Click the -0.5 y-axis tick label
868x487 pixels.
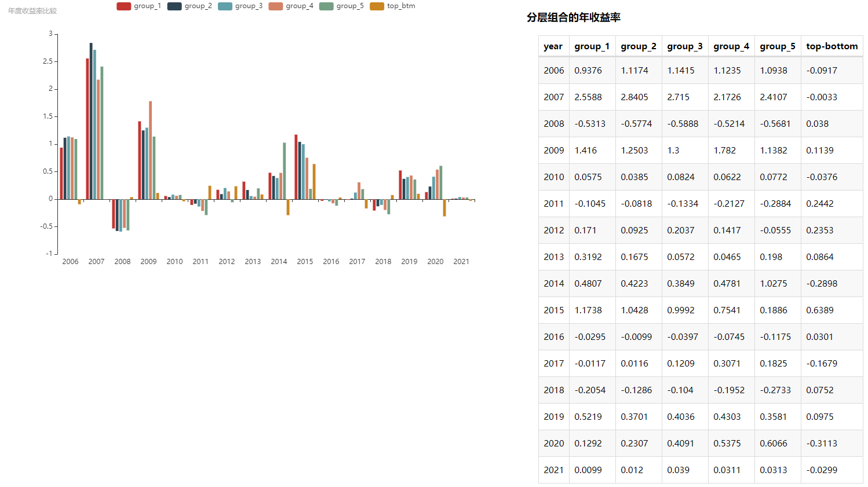(x=46, y=226)
